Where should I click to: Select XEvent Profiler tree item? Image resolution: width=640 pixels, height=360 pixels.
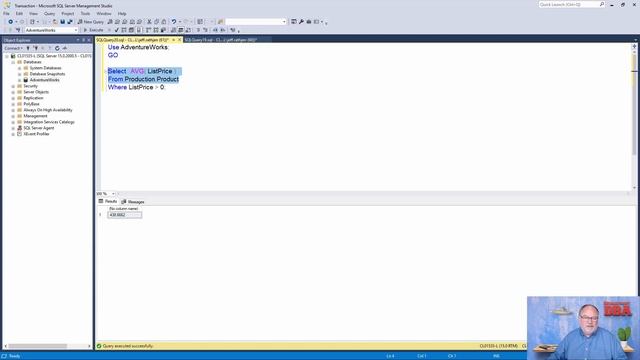(36, 134)
